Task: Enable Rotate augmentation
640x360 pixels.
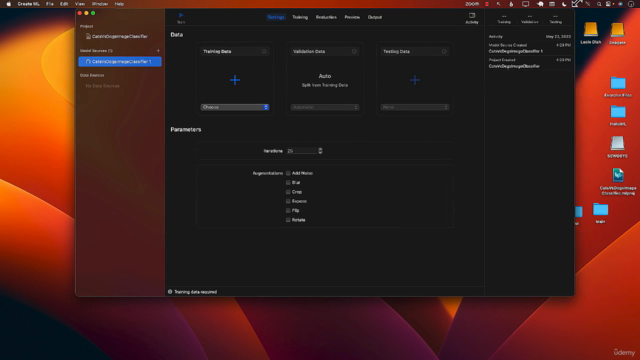Action: click(288, 220)
